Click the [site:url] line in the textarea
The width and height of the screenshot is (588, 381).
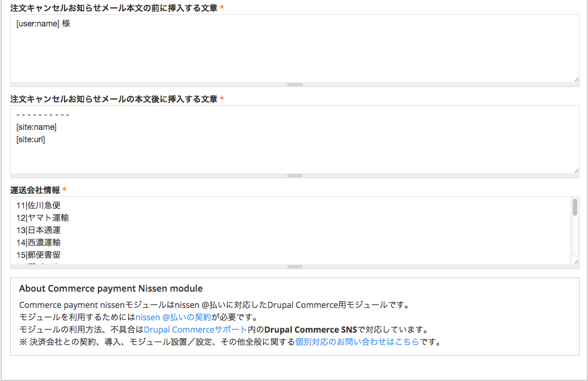pyautogui.click(x=31, y=139)
